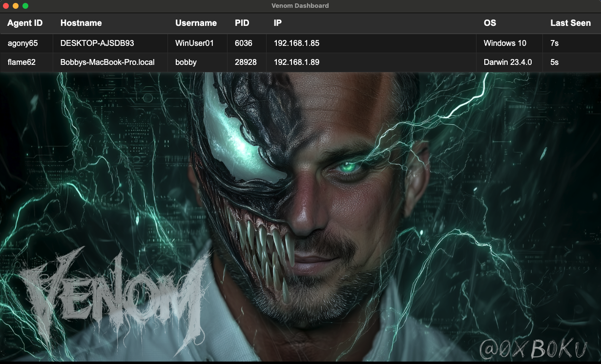Sort the table by Agent ID column
Image resolution: width=601 pixels, height=364 pixels.
[25, 23]
